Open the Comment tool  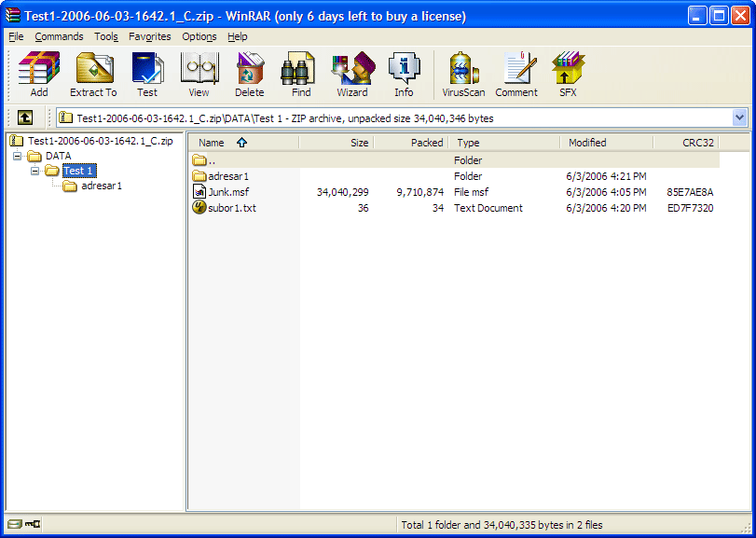[516, 75]
